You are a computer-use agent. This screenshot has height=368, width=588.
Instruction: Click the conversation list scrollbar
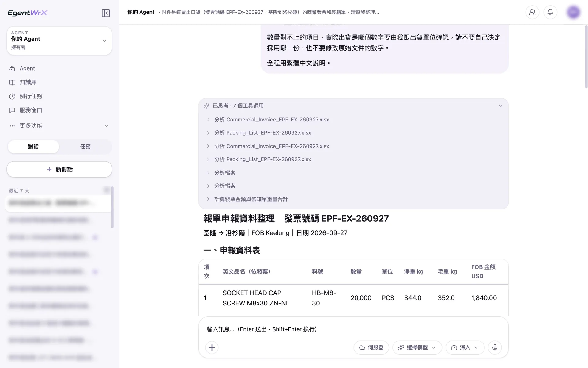click(112, 207)
